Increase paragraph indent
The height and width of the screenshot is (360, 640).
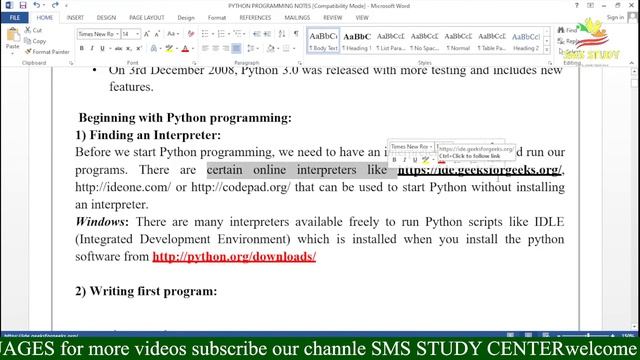coord(267,34)
